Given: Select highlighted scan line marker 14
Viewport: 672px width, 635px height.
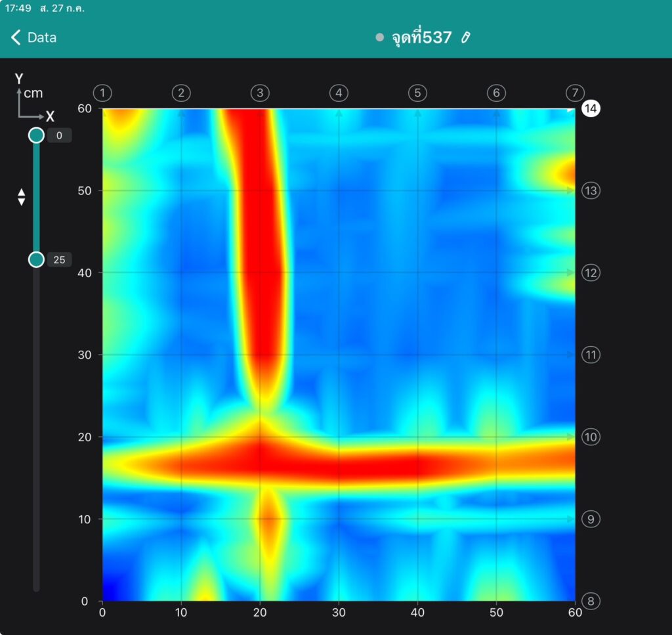Looking at the screenshot, I should [591, 108].
